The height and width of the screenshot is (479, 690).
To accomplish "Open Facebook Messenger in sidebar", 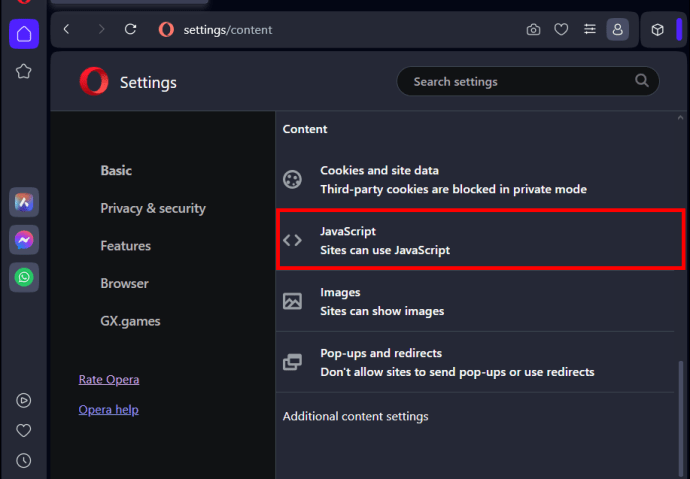I will [x=24, y=240].
